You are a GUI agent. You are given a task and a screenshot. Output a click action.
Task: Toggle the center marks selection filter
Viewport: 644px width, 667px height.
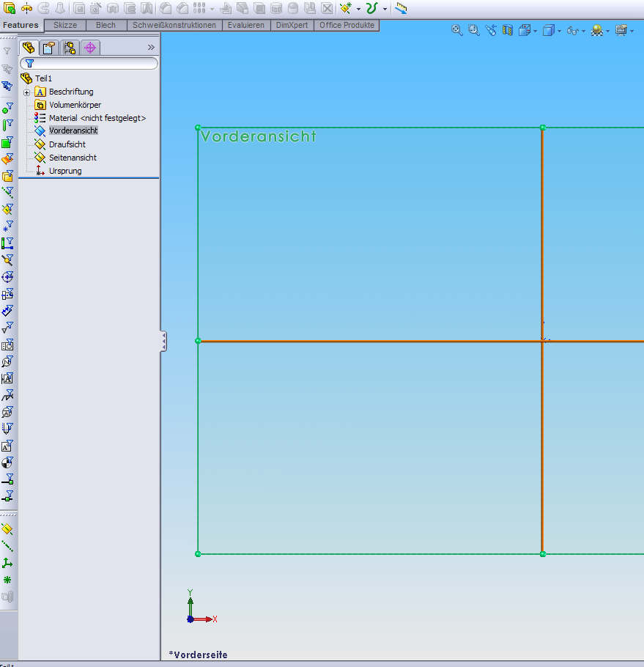(x=7, y=277)
